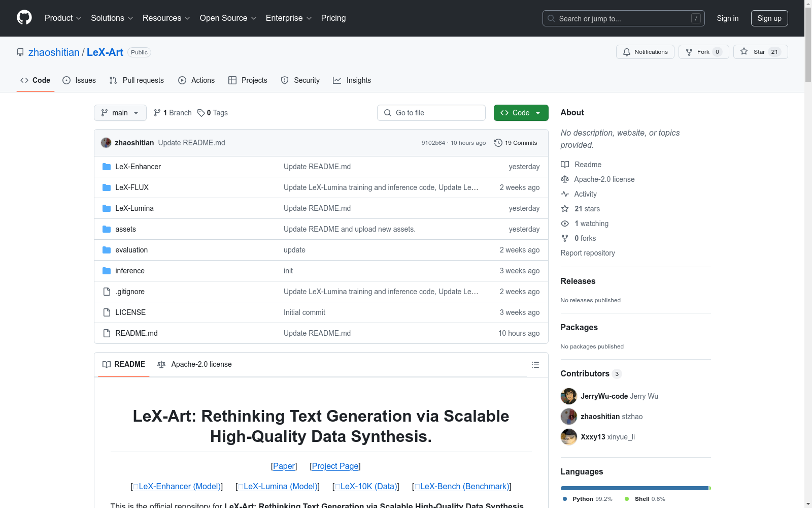812x508 pixels.
Task: Click zhaoshitian's avatar in the latest commit row
Action: pyautogui.click(x=106, y=143)
